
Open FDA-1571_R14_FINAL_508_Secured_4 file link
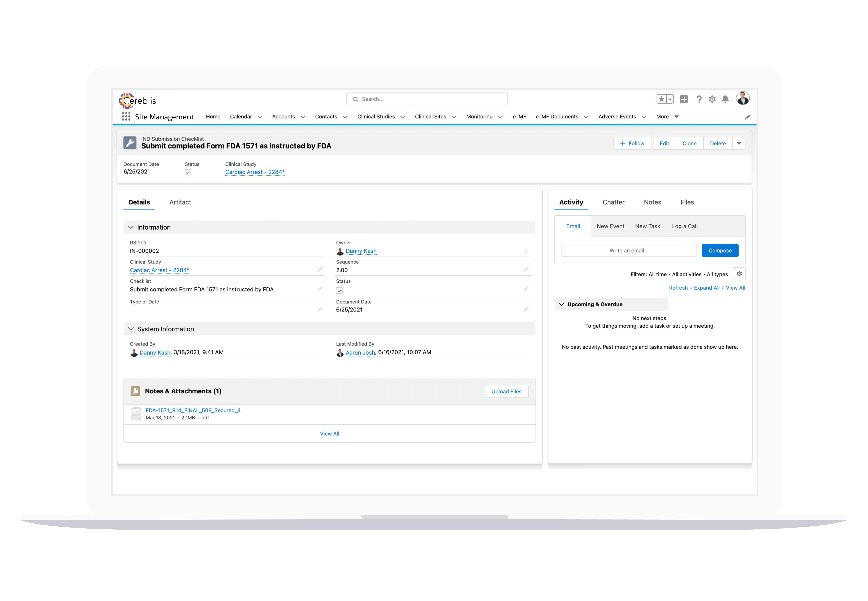pos(193,410)
